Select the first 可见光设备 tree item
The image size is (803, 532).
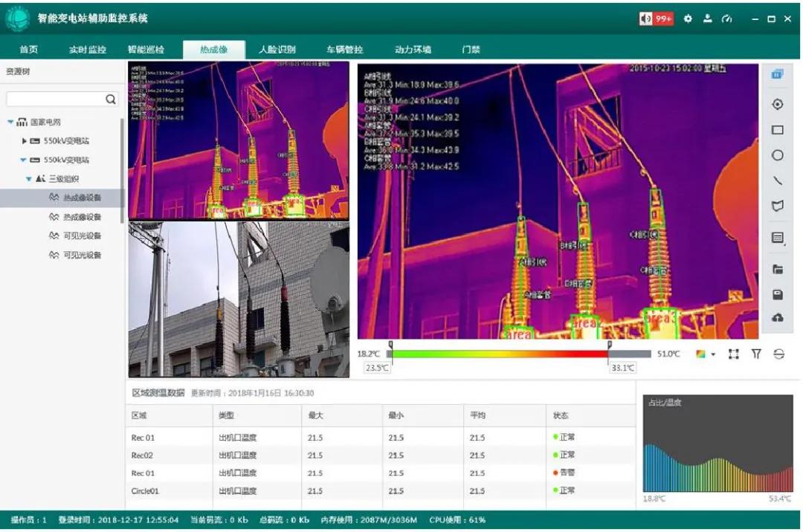coord(82,236)
